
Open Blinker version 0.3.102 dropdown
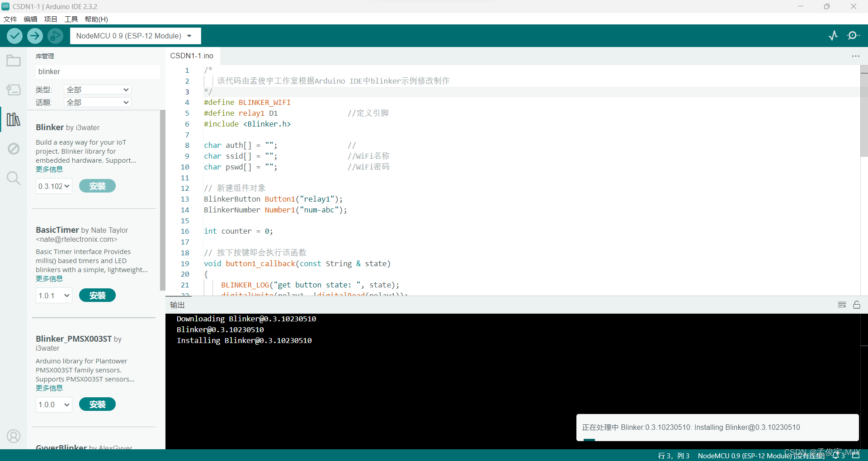54,186
